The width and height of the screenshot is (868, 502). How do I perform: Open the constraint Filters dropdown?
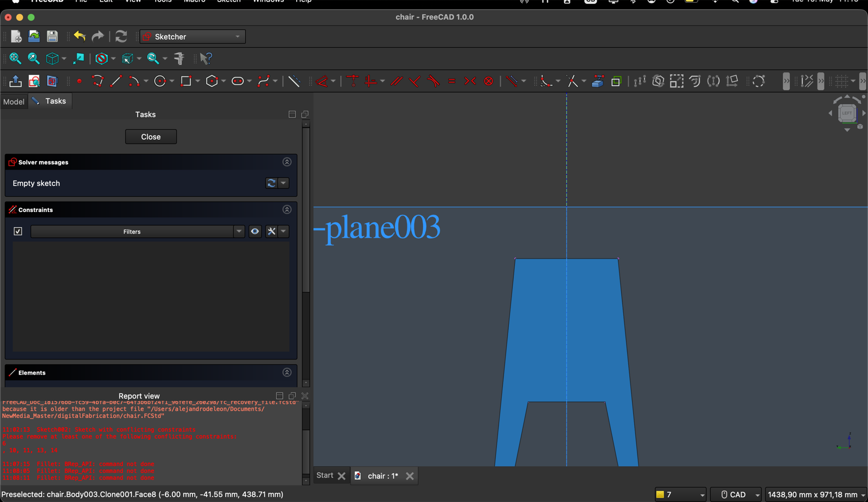(137, 231)
